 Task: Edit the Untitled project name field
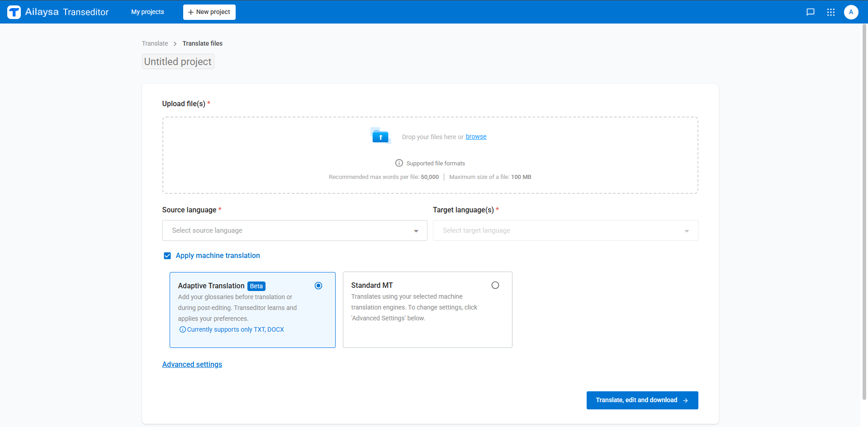[178, 61]
